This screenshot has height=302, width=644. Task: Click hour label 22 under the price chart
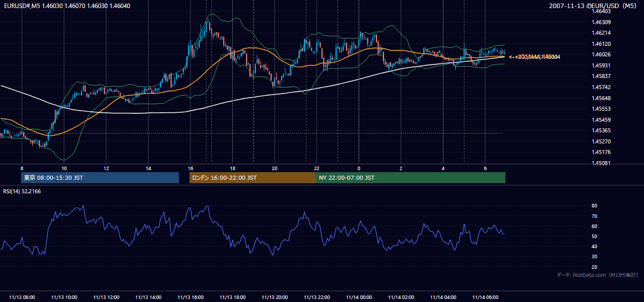coord(316,168)
